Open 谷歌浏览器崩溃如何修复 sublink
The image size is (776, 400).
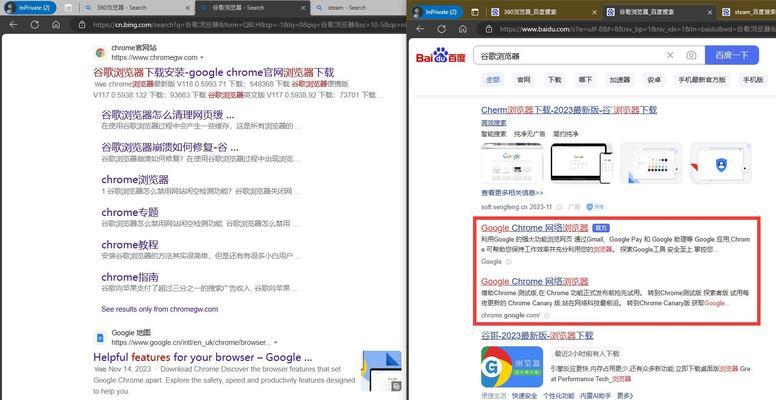[x=170, y=147]
